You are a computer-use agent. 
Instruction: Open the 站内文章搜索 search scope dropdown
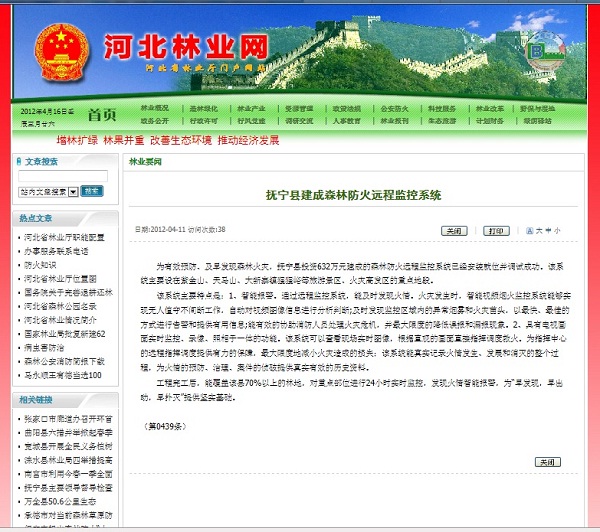point(48,192)
